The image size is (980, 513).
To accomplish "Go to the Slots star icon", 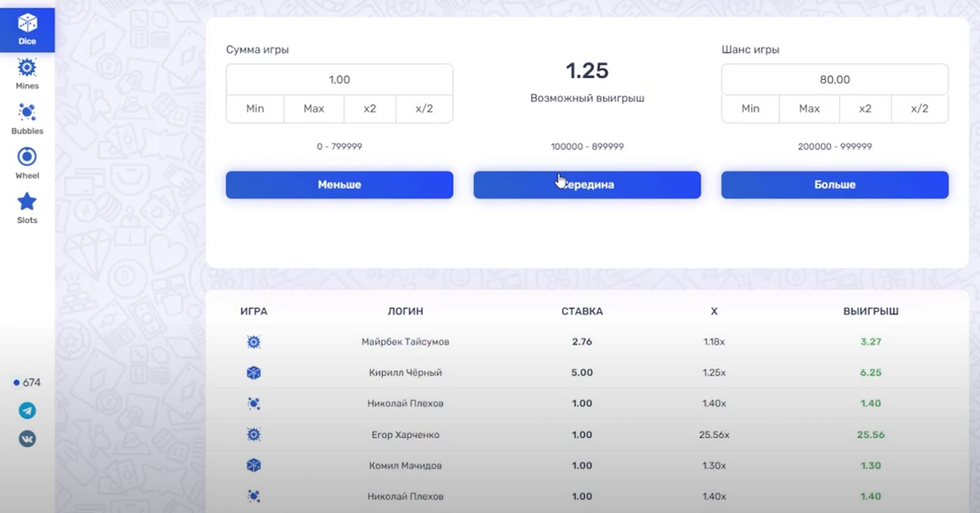I will [27, 208].
